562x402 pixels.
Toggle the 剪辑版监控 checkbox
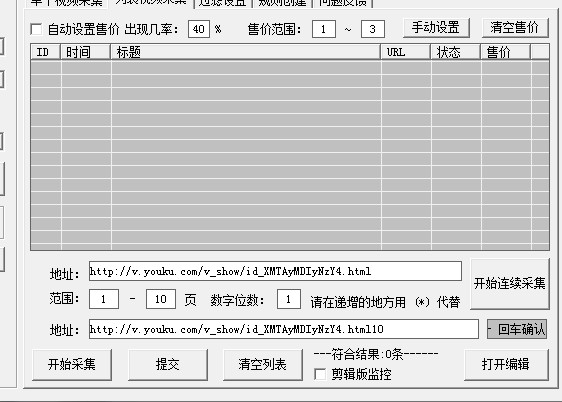(320, 374)
